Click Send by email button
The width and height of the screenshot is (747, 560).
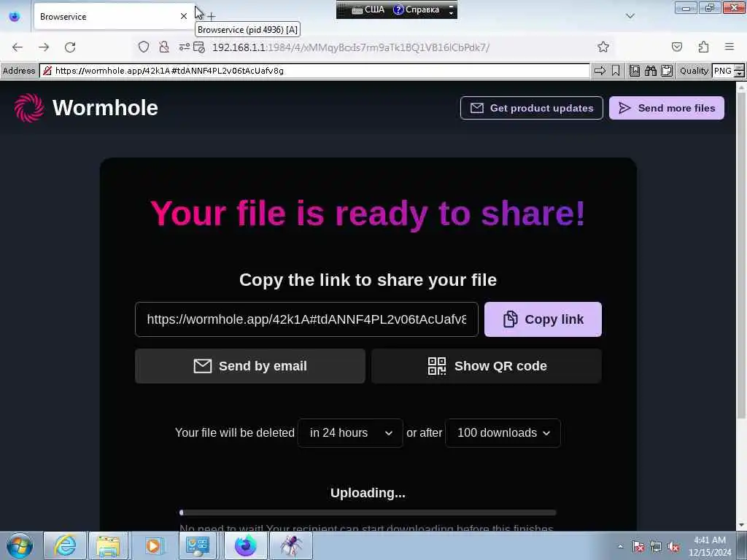click(250, 366)
